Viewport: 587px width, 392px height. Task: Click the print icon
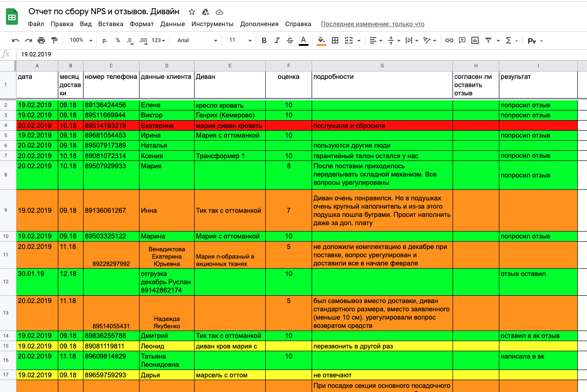coord(41,40)
